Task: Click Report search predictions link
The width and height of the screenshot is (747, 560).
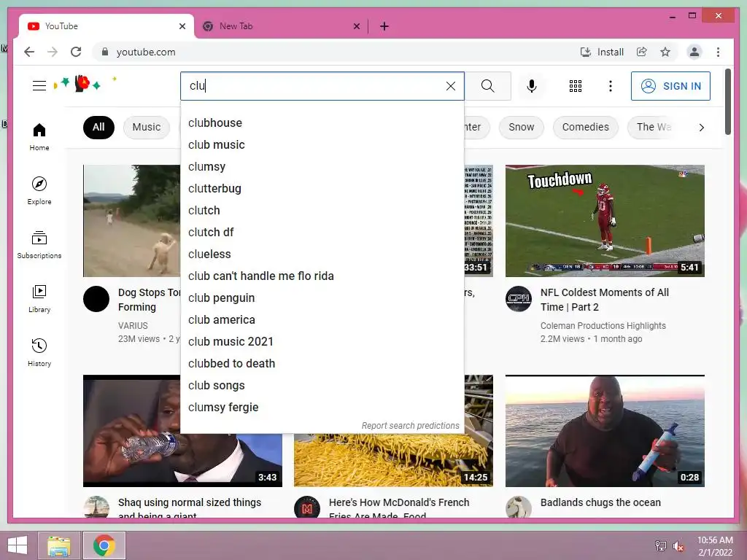Action: pyautogui.click(x=410, y=426)
